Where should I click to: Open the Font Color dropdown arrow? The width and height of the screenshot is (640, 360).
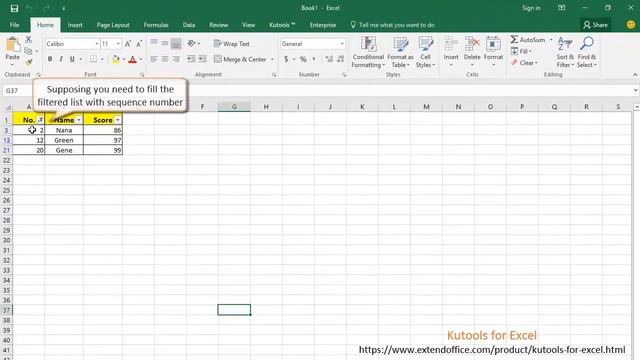pyautogui.click(x=140, y=59)
